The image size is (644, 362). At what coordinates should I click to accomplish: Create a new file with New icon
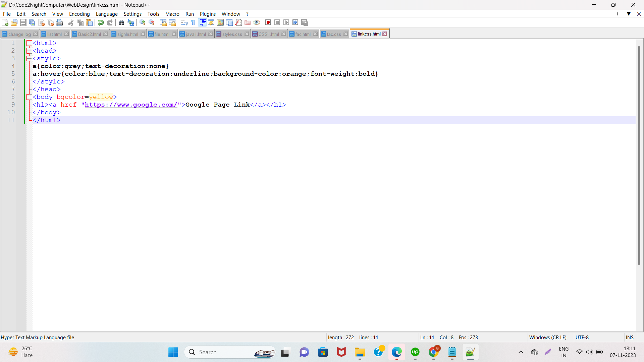(x=5, y=22)
